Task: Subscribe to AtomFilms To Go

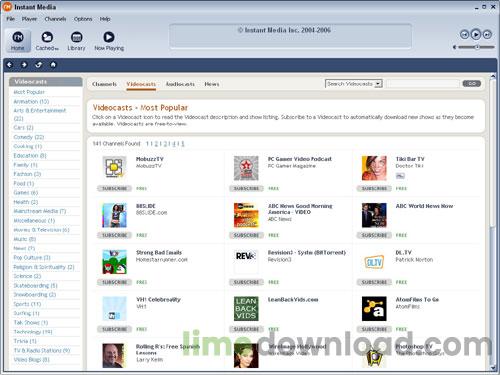Action: (x=374, y=329)
